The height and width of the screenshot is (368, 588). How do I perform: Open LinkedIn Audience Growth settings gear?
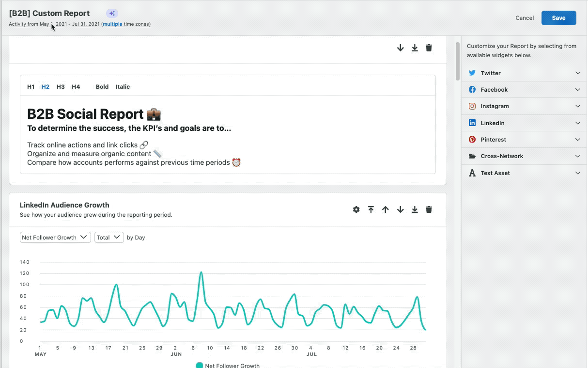pos(356,209)
